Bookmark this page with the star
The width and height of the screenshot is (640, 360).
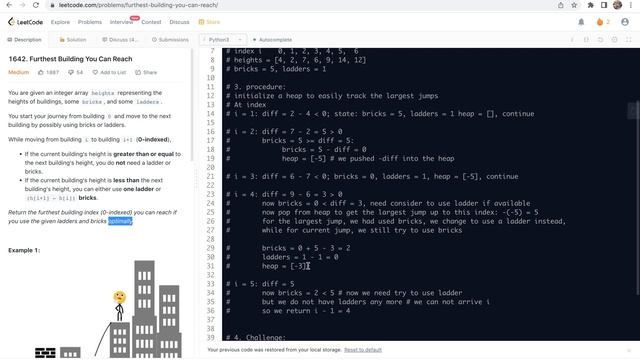[574, 5]
